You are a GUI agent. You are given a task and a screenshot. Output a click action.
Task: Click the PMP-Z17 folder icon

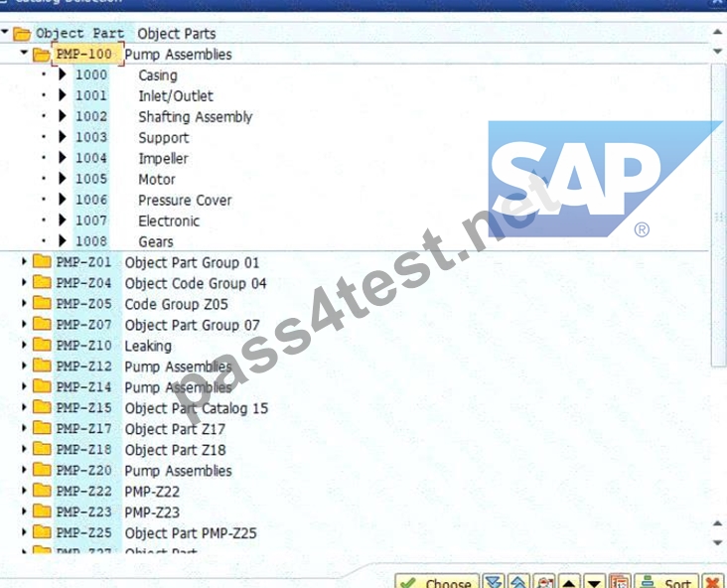(x=42, y=428)
